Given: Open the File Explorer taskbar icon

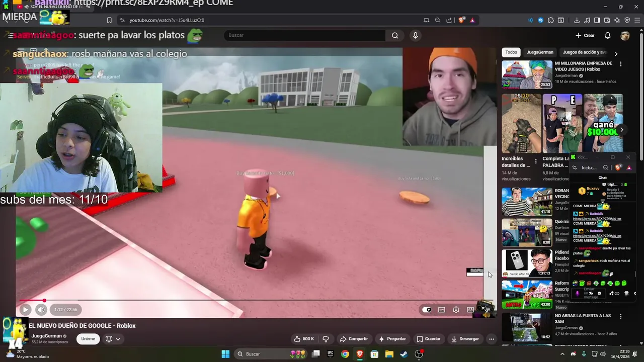Looking at the screenshot, I should 389,354.
